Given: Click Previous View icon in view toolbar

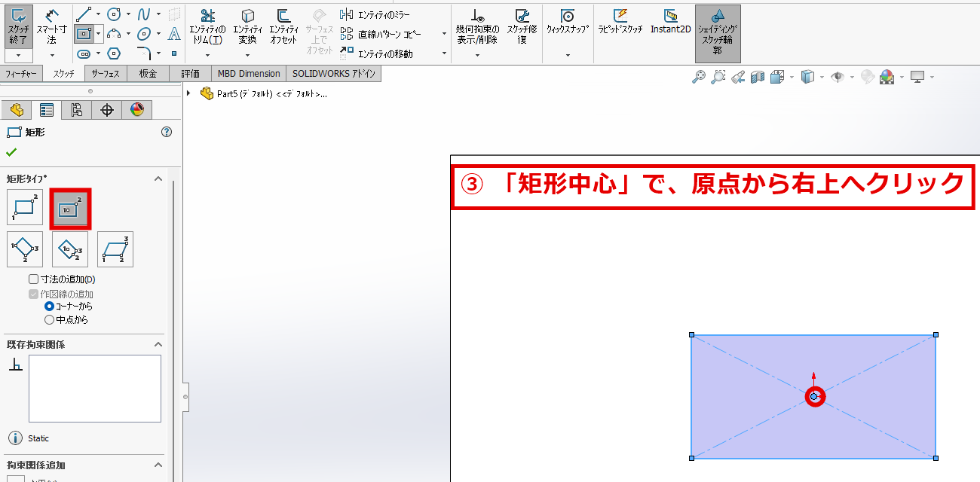Looking at the screenshot, I should 738,77.
